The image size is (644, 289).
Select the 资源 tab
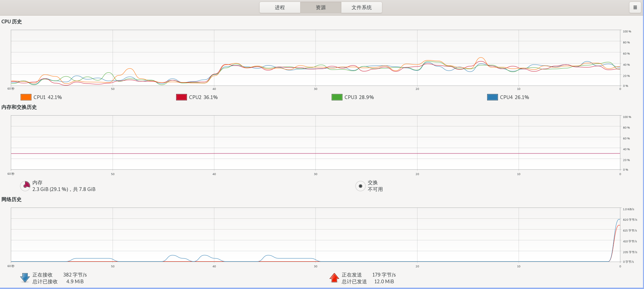(321, 7)
